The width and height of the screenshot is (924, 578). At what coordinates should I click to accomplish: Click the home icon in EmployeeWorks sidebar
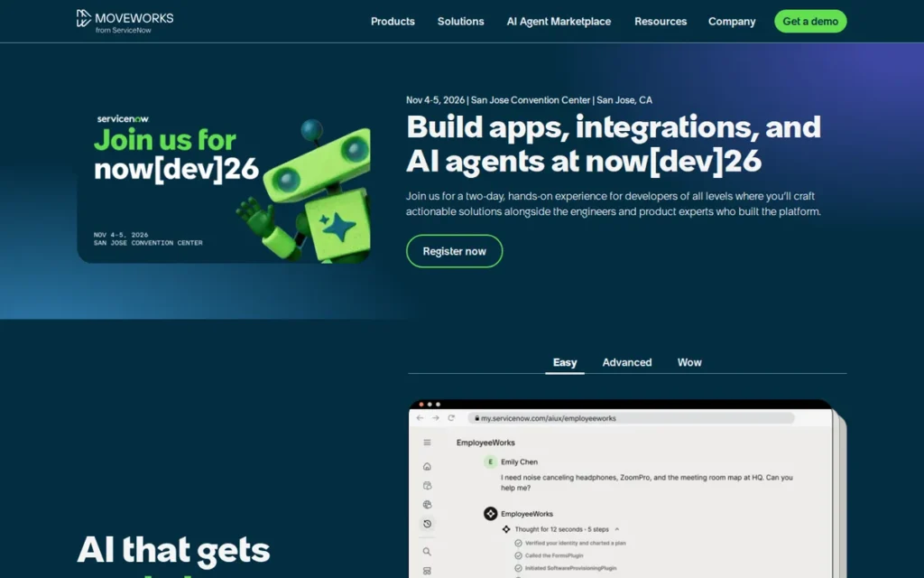427,467
